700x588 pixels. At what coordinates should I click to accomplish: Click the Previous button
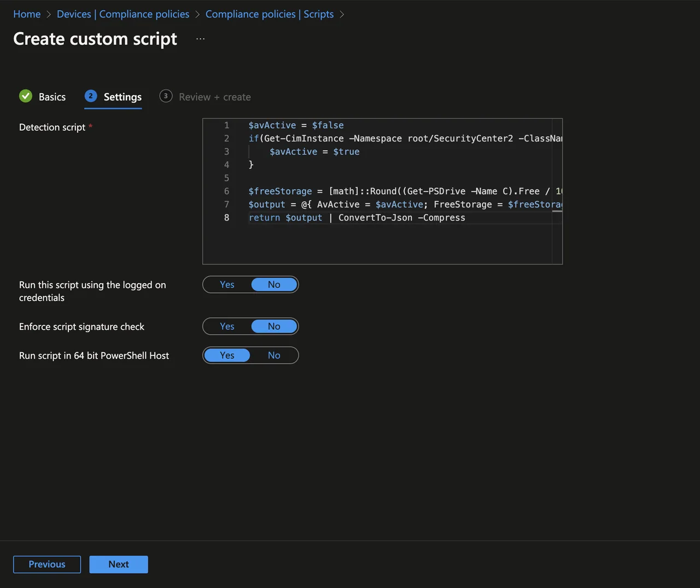tap(47, 564)
